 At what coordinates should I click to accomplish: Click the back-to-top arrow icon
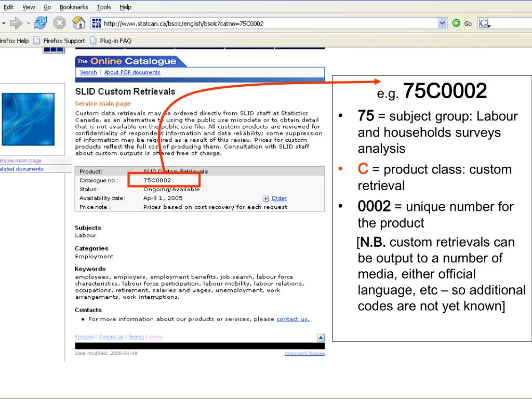click(321, 337)
